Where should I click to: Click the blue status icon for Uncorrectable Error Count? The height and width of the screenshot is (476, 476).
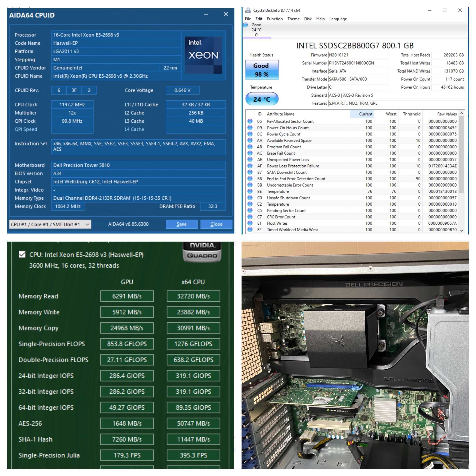(x=250, y=185)
